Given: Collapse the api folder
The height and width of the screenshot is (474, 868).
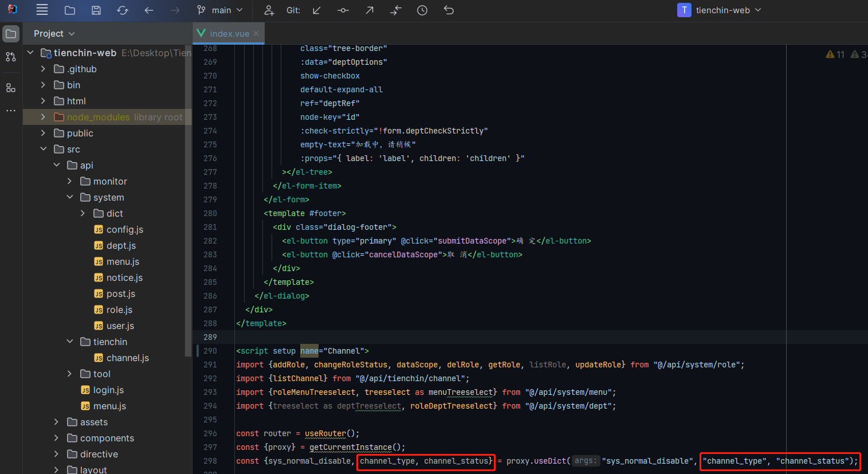Looking at the screenshot, I should click(x=57, y=165).
